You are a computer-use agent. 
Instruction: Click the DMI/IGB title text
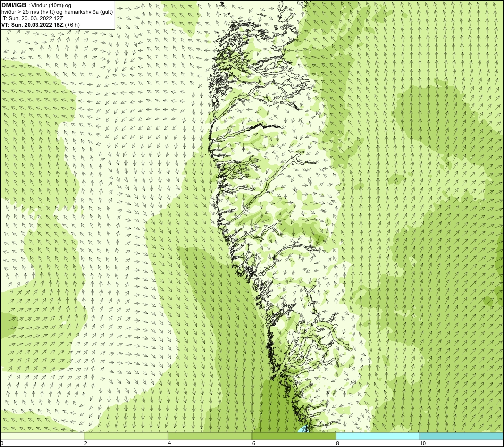click(14, 5)
